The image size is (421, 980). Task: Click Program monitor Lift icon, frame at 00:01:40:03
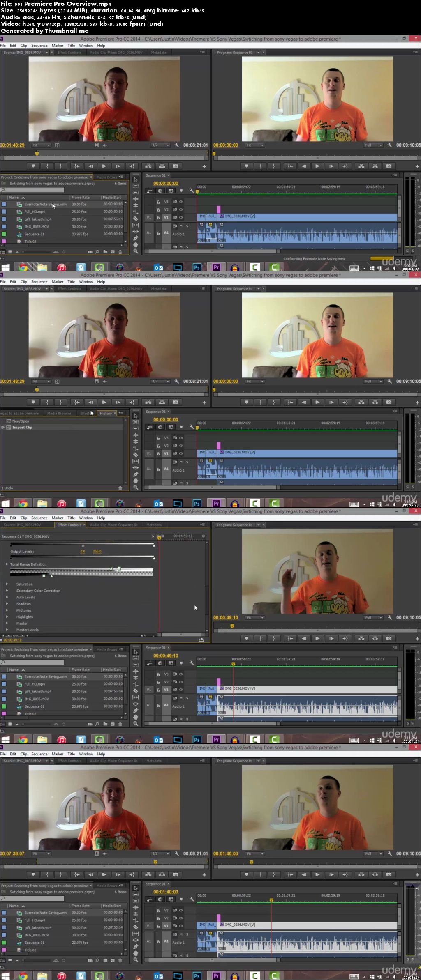pyautogui.click(x=361, y=874)
